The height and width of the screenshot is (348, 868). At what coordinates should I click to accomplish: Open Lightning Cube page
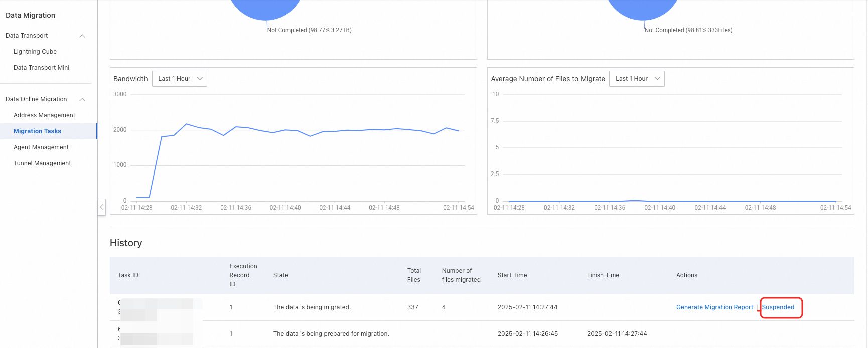point(35,52)
